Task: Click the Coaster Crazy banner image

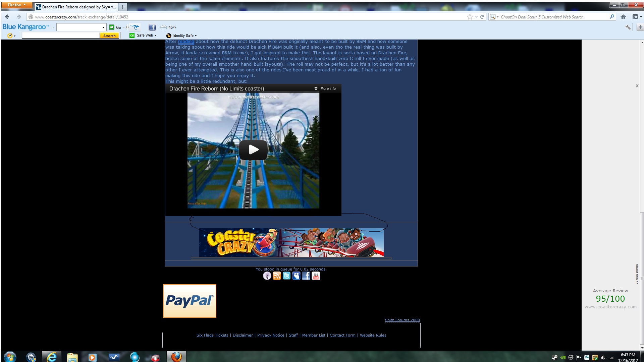Action: 291,243
